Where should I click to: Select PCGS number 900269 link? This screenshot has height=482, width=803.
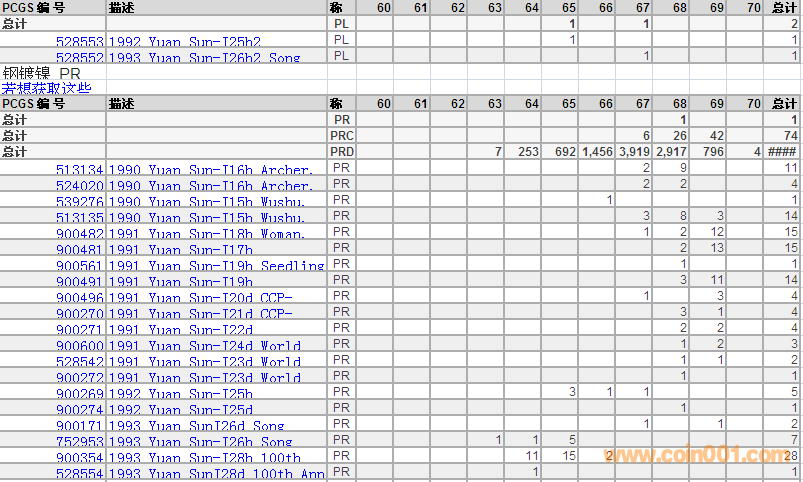(79, 393)
